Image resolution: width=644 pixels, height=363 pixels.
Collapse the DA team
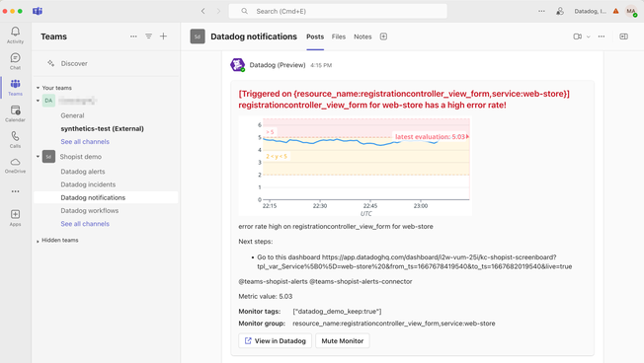pyautogui.click(x=38, y=101)
